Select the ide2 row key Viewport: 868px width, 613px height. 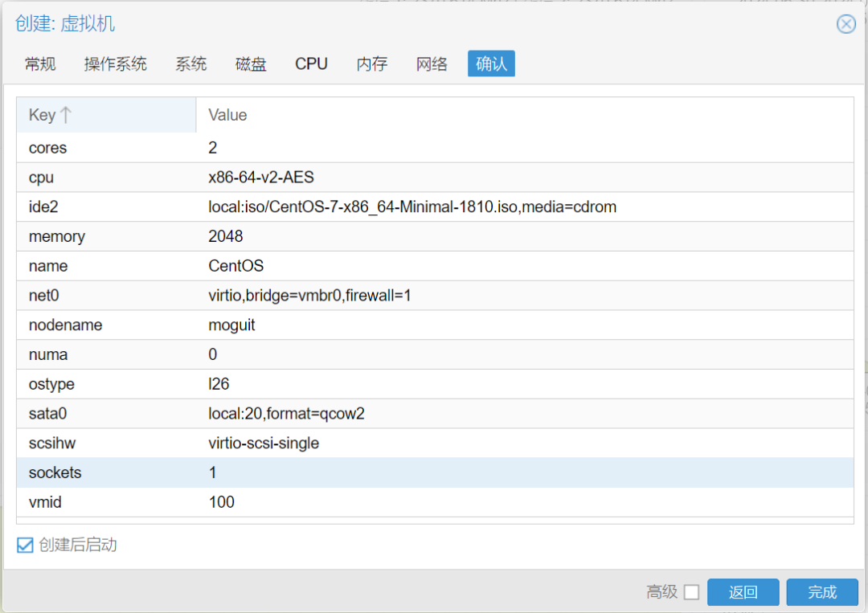(43, 207)
